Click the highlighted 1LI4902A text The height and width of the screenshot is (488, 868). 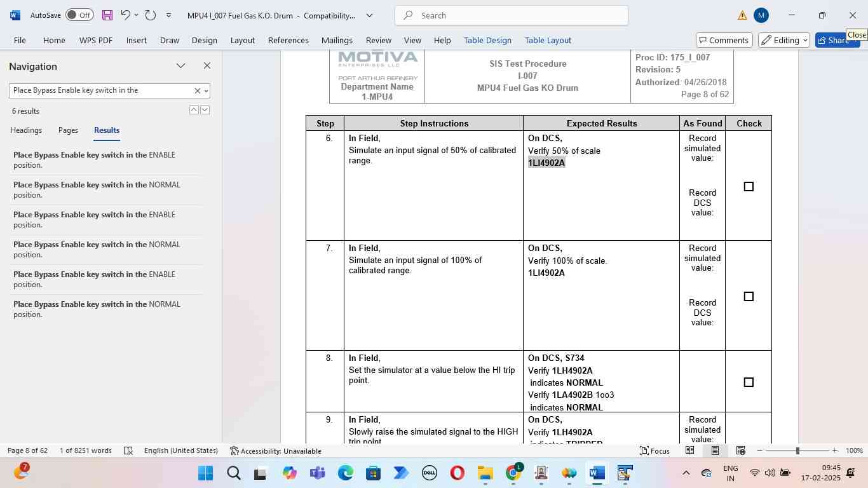coord(546,163)
